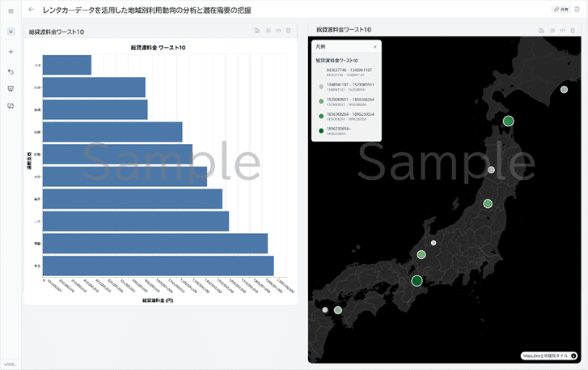The width and height of the screenshot is (588, 370).
Task: Close the 凡例 legend popup
Action: click(375, 47)
